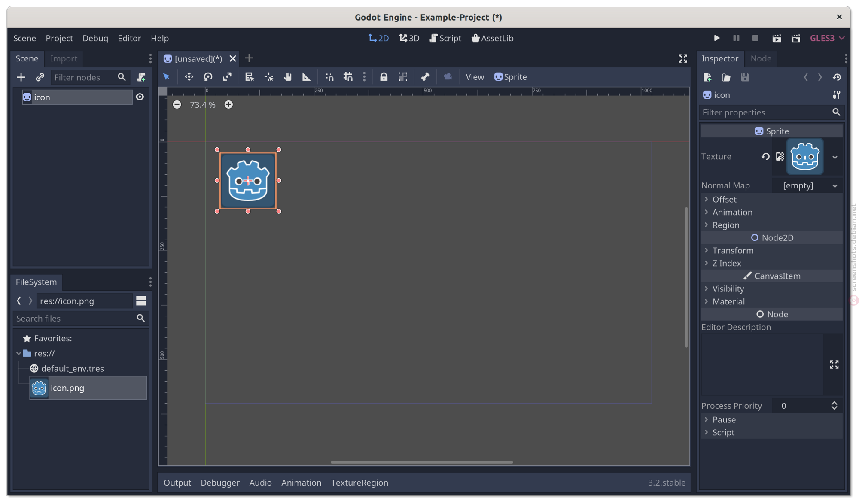Image resolution: width=859 pixels, height=504 pixels.
Task: Open the Project menu
Action: tap(59, 38)
